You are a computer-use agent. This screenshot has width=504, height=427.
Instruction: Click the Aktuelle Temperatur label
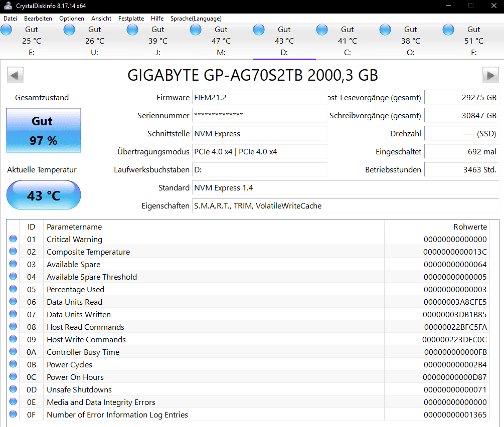42,169
